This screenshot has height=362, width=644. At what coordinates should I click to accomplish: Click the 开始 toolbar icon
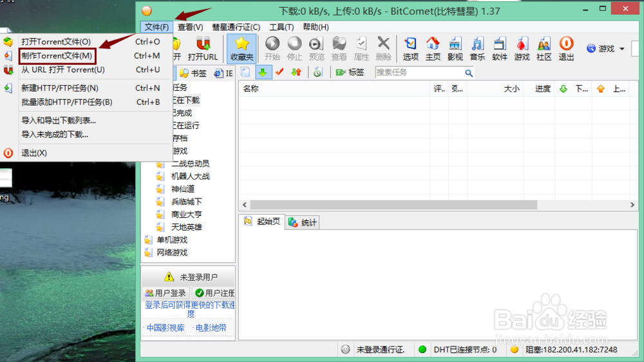pyautogui.click(x=272, y=48)
